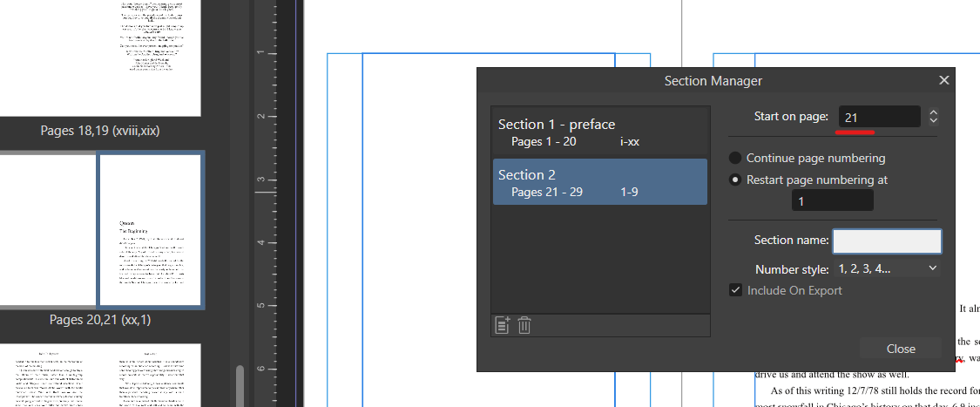Focus the Section name text box
980x407 pixels.
tap(887, 241)
